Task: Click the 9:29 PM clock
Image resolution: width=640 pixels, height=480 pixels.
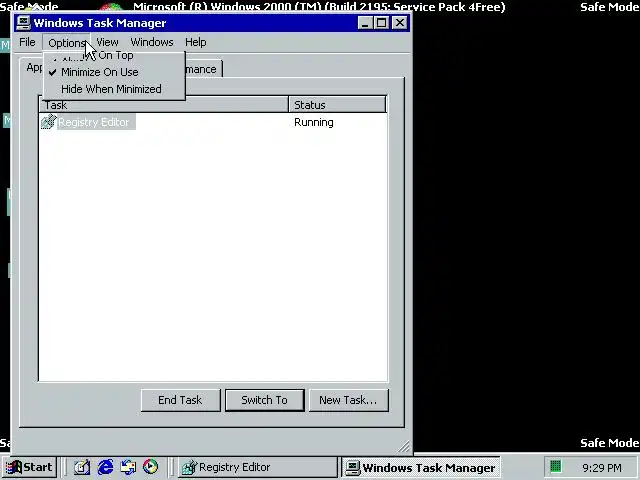Action: click(602, 467)
